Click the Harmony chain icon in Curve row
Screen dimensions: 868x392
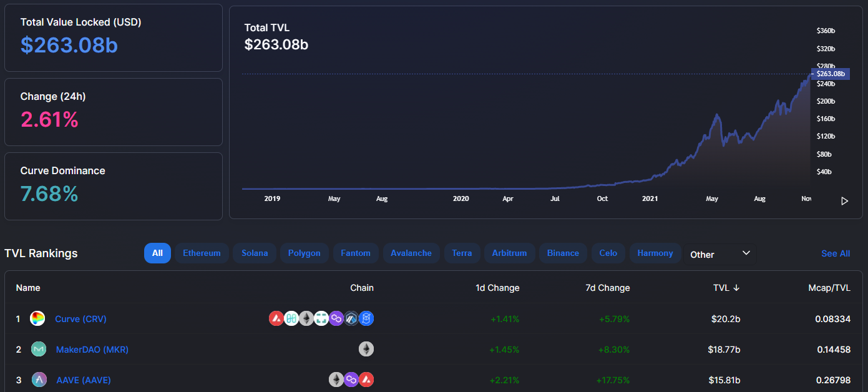click(291, 318)
